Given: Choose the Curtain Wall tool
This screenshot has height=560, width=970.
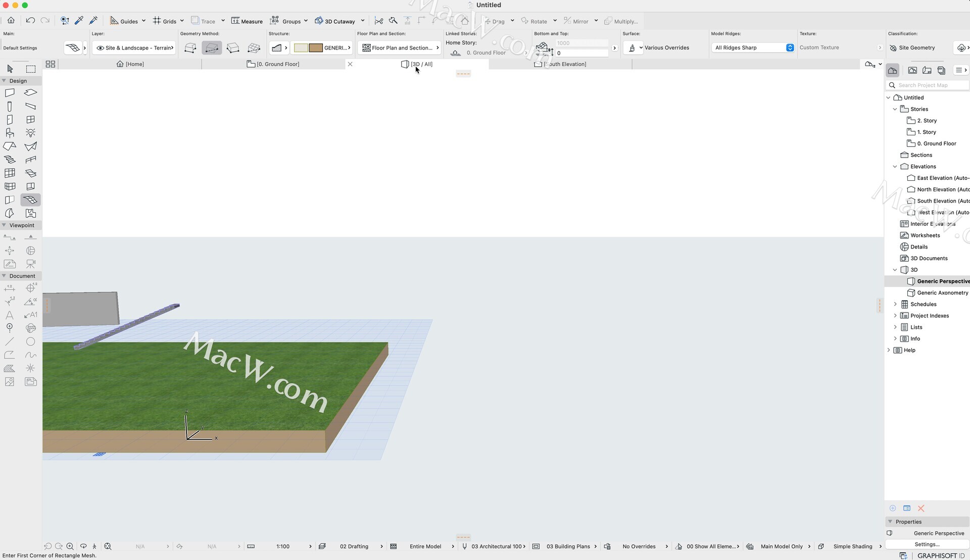Looking at the screenshot, I should 10,173.
